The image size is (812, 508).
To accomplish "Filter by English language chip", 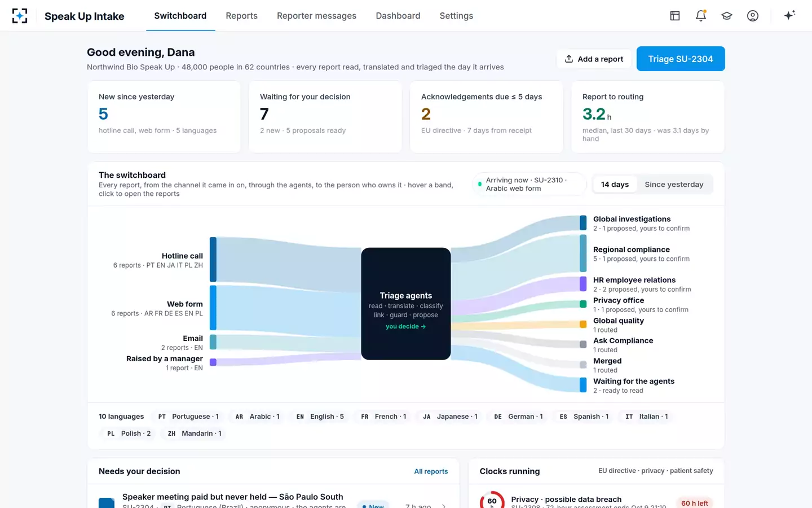I will pyautogui.click(x=320, y=417).
